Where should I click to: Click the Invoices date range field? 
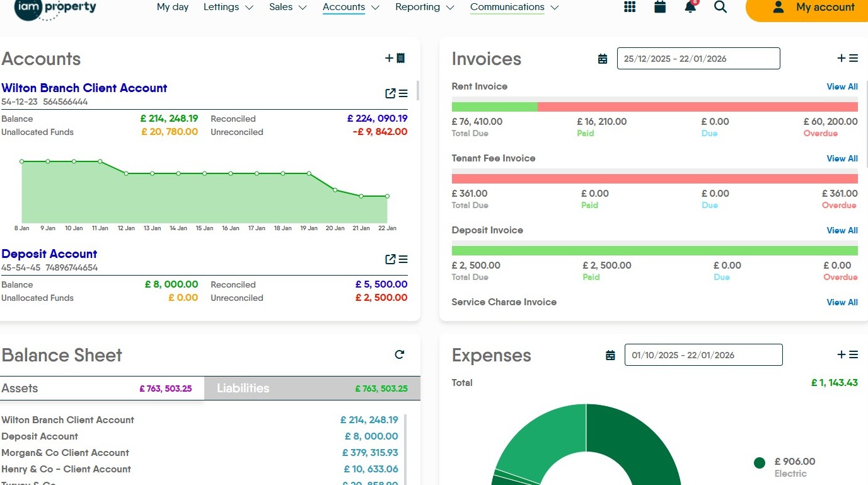tap(698, 59)
